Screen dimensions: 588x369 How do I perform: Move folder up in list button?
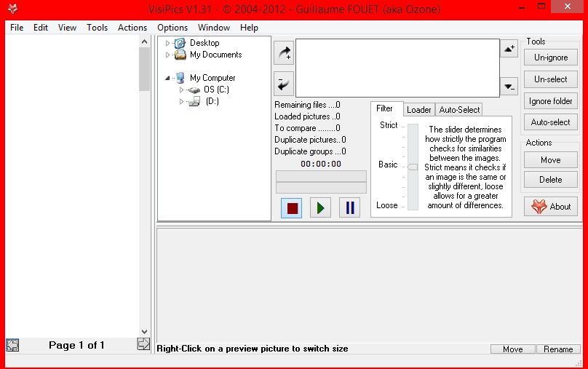[509, 48]
